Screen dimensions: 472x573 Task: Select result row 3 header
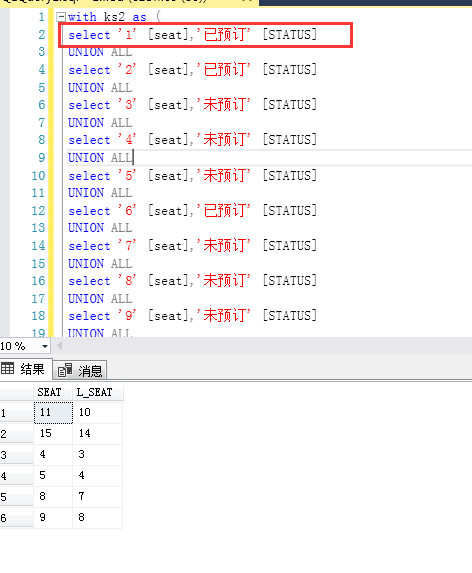pyautogui.click(x=16, y=455)
